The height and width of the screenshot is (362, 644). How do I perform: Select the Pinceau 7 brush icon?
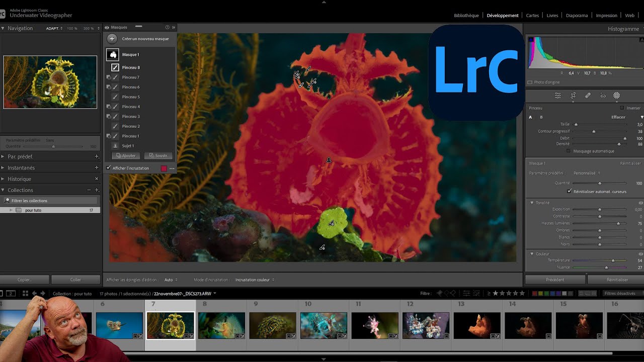[x=115, y=77]
